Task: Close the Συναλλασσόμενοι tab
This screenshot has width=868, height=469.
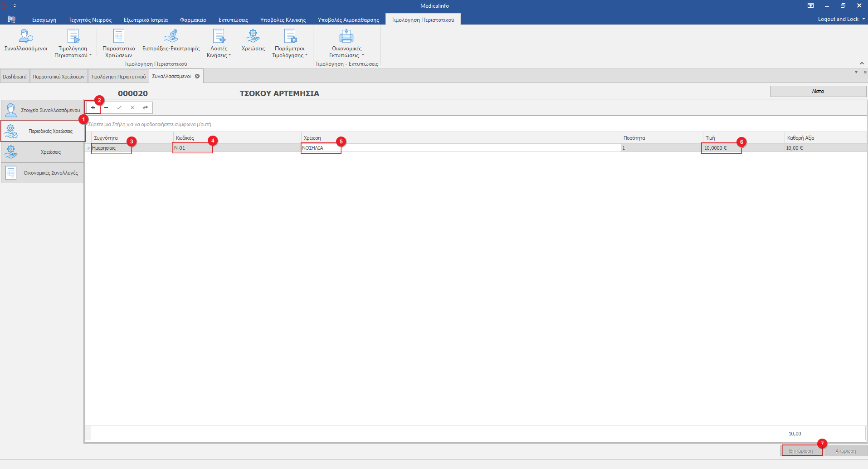Action: (x=197, y=76)
